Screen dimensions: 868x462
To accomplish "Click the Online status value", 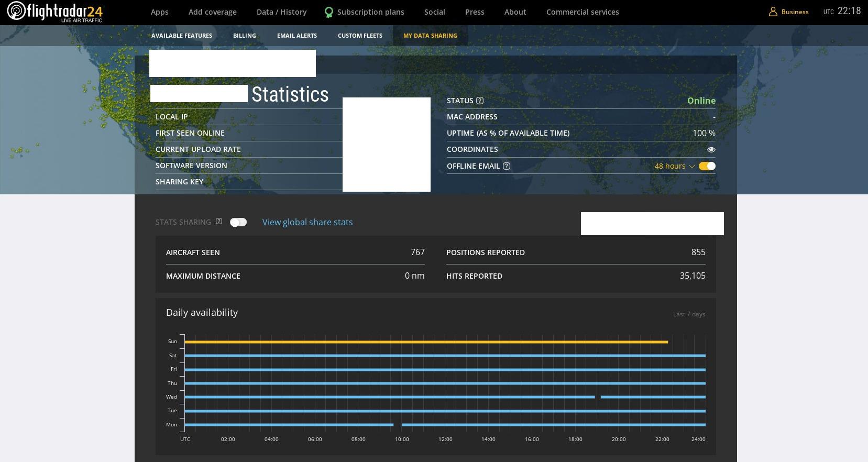I will click(701, 101).
